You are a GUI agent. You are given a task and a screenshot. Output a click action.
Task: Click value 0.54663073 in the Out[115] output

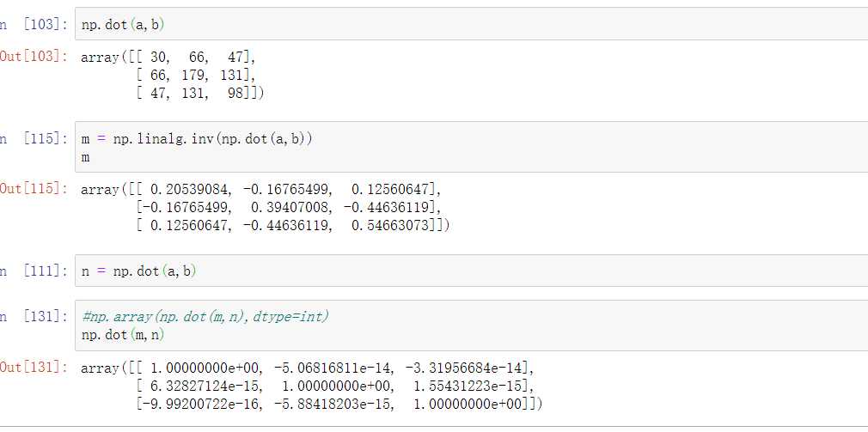[x=394, y=226]
